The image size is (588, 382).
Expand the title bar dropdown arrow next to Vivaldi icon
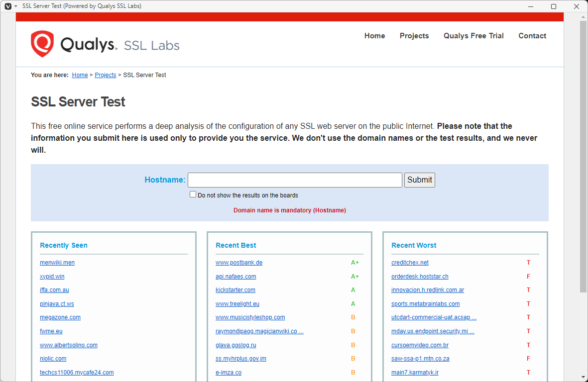tap(16, 6)
